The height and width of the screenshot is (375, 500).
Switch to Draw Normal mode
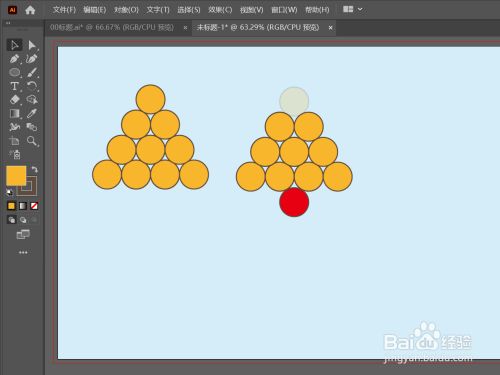coord(12,220)
